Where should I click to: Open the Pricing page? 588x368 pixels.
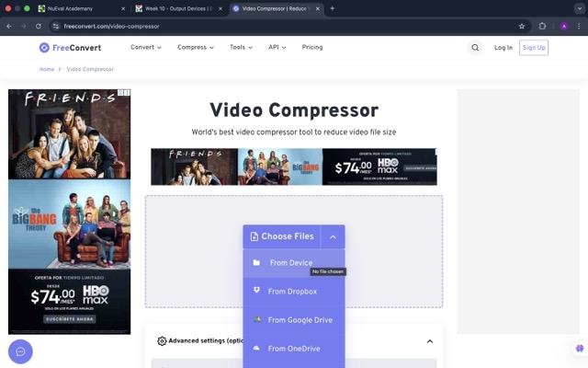point(312,47)
